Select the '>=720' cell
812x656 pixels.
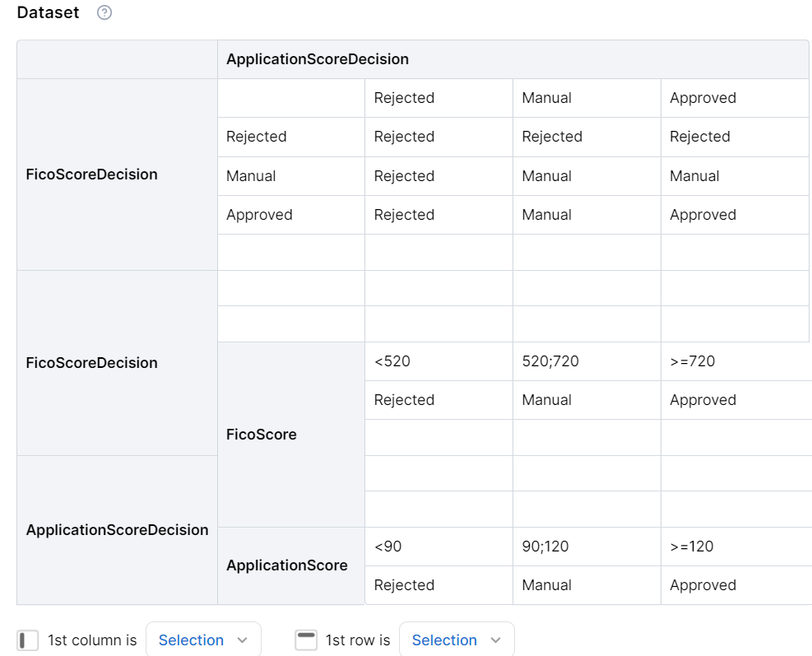[735, 361]
